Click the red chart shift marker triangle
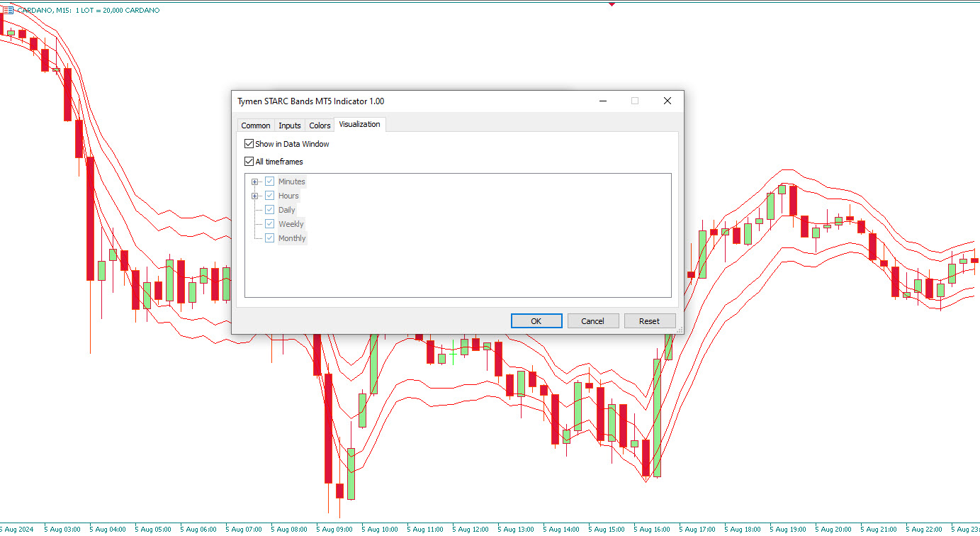Screen dimensions: 980x536 pyautogui.click(x=612, y=4)
